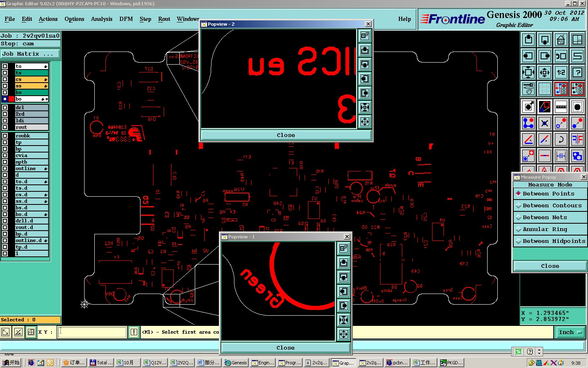Select Between Contours measure mode

coord(550,205)
